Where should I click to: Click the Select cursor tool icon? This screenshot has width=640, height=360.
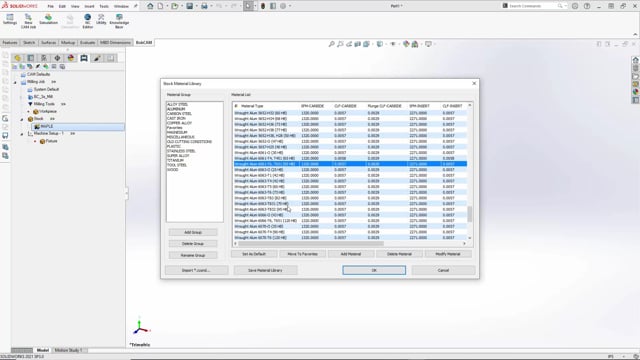249,6
